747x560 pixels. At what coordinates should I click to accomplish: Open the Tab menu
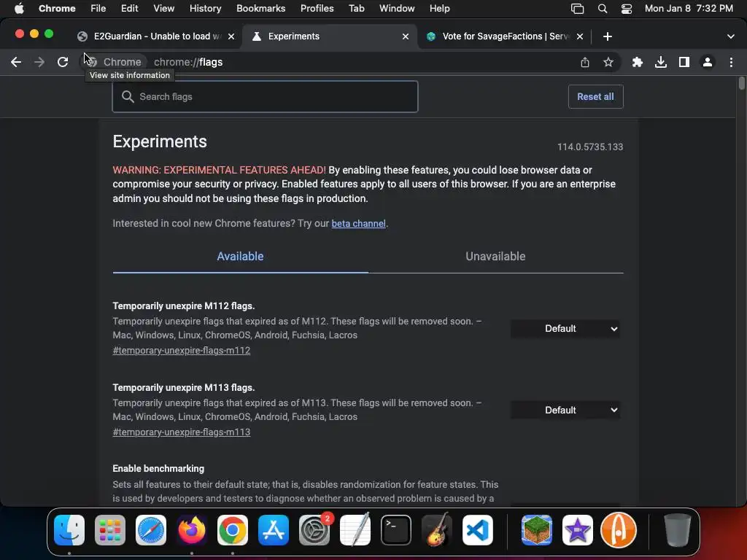(356, 9)
